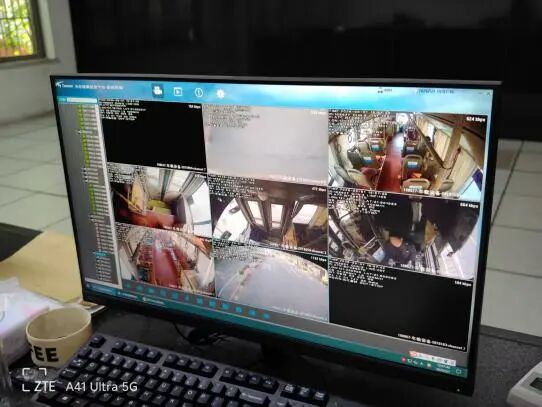
Task: Open the live camera monitoring view icon
Action: pyautogui.click(x=158, y=91)
